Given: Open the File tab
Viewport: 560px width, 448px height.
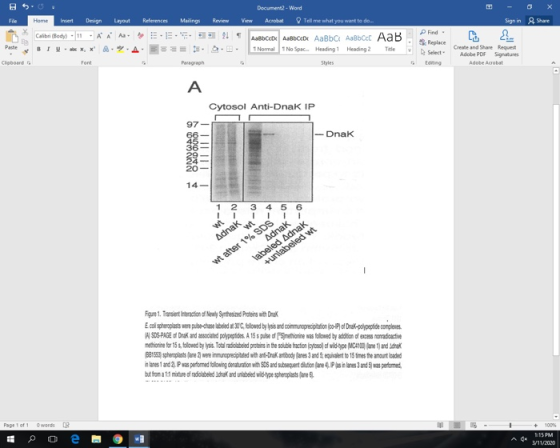Looking at the screenshot, I should 12,21.
